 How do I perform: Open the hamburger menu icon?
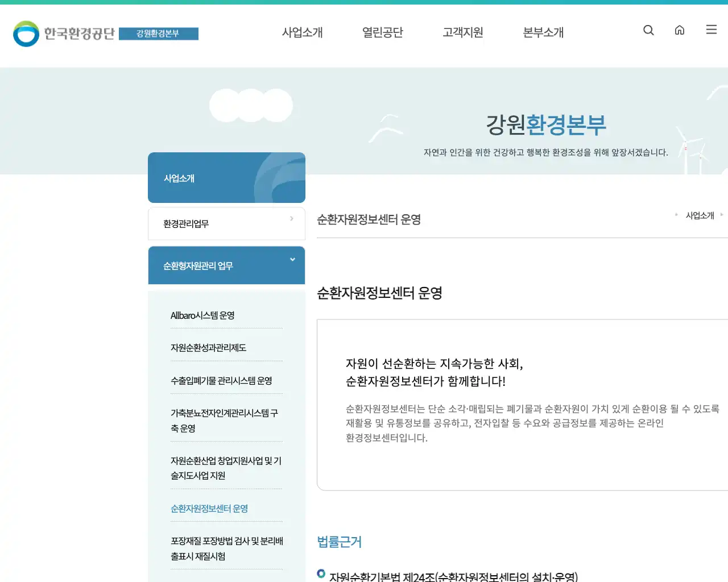pos(711,30)
